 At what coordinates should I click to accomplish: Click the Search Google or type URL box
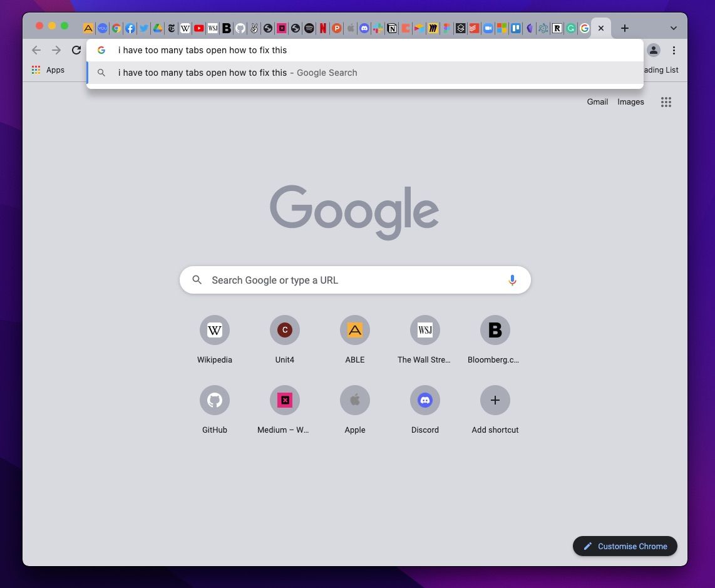point(355,280)
